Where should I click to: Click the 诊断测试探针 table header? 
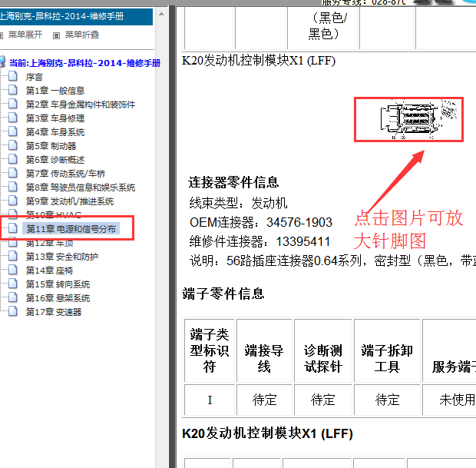(323, 350)
